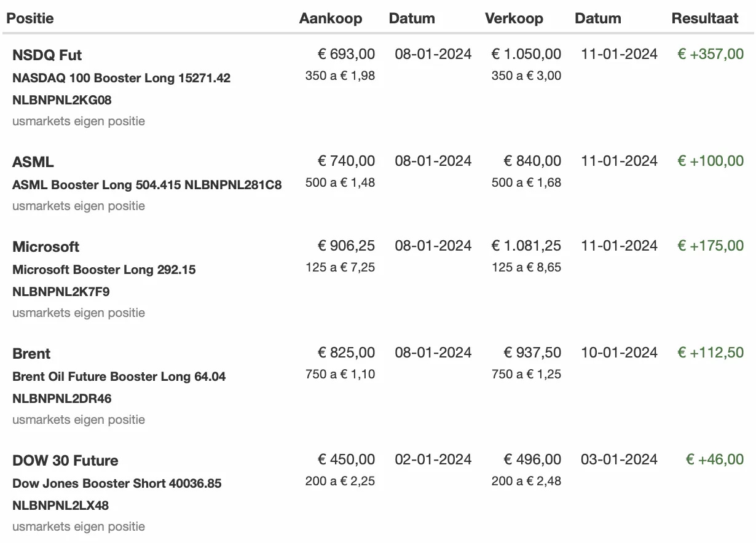Click the Positie column header

coord(30,18)
